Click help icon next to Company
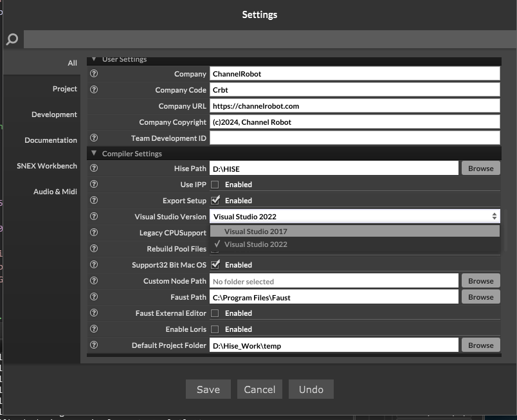 (94, 74)
